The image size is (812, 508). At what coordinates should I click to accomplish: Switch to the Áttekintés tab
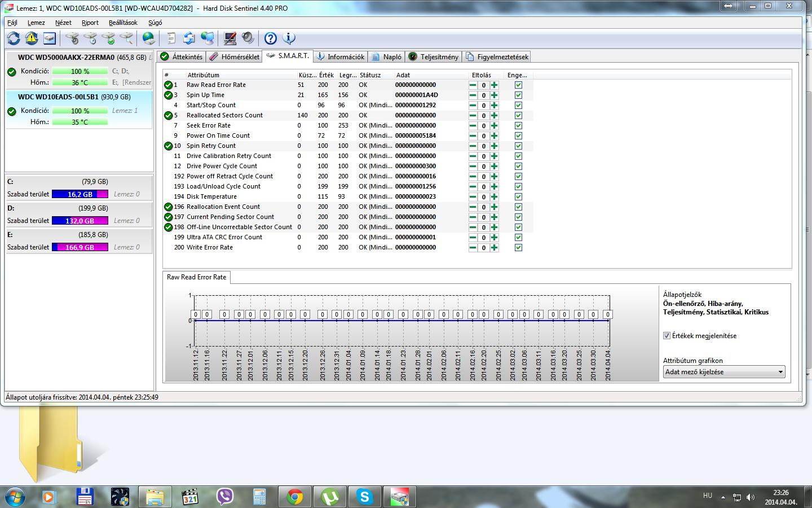[182, 57]
